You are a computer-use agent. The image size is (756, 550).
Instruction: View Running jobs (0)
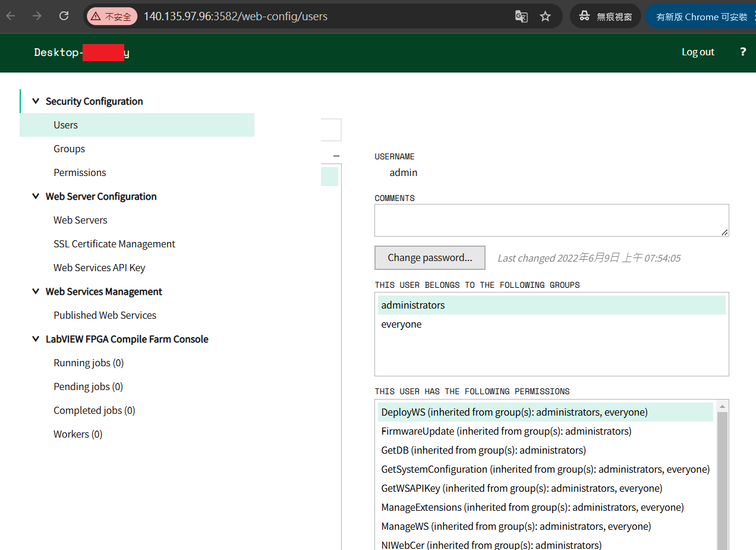click(89, 363)
